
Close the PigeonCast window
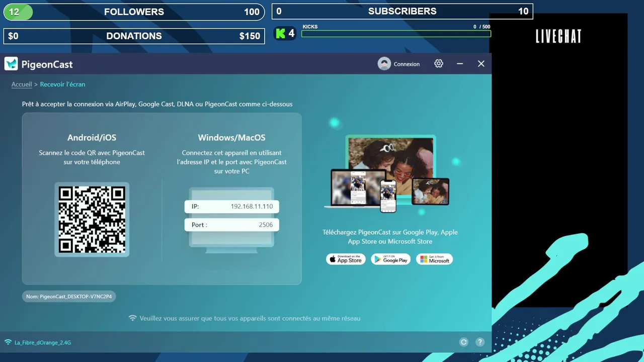pos(481,63)
